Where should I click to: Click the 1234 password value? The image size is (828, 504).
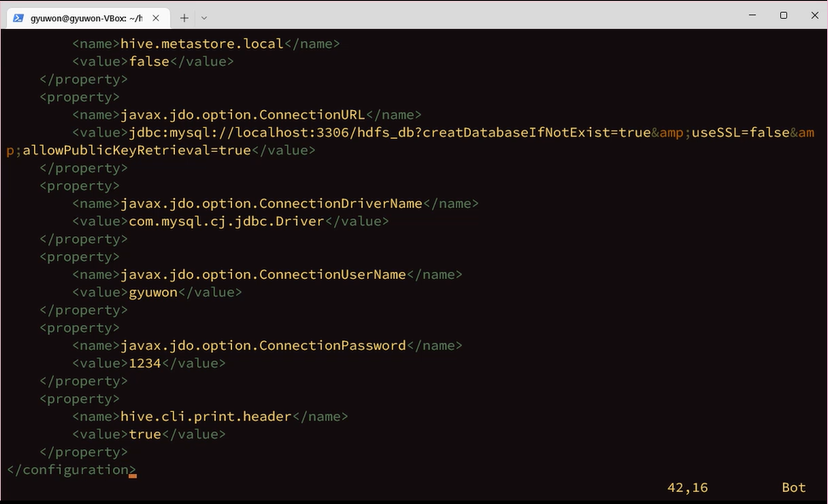click(x=145, y=363)
